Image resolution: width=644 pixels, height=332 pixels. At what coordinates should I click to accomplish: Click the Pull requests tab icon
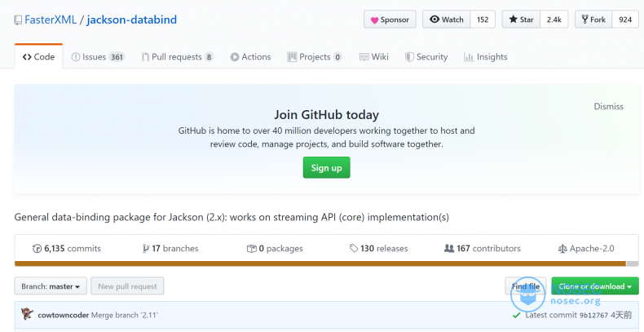[145, 57]
